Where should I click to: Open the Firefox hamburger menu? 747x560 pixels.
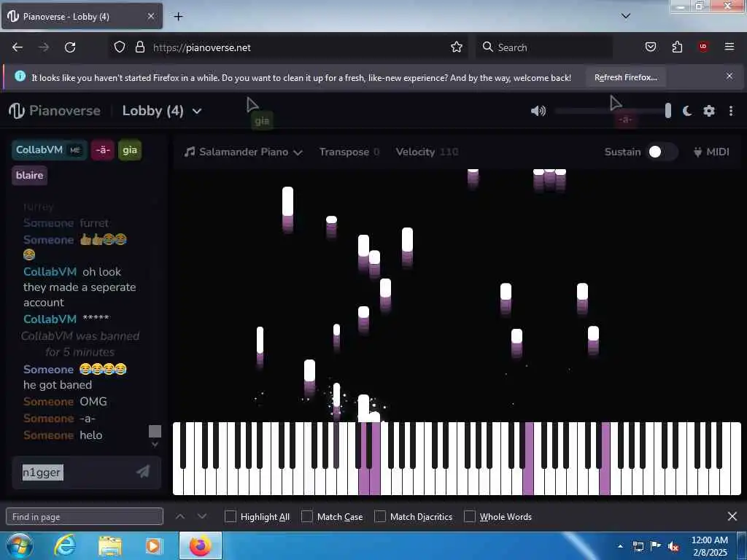tap(729, 47)
